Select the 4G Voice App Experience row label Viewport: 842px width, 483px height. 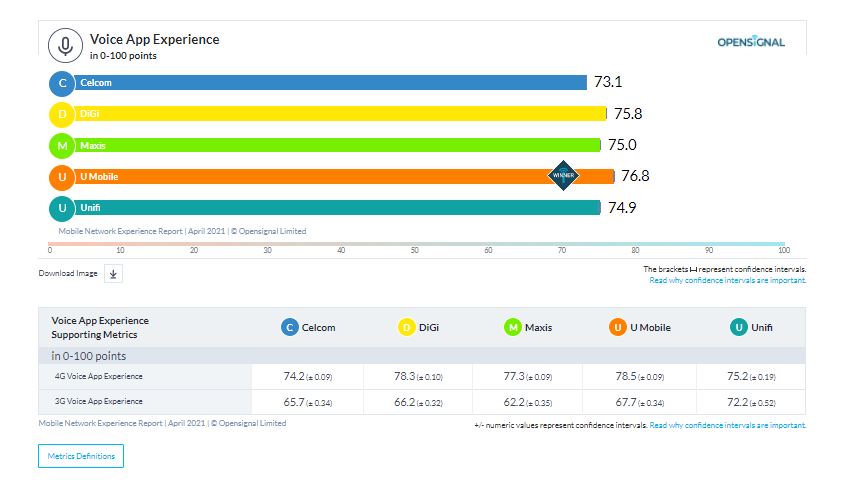click(x=99, y=376)
